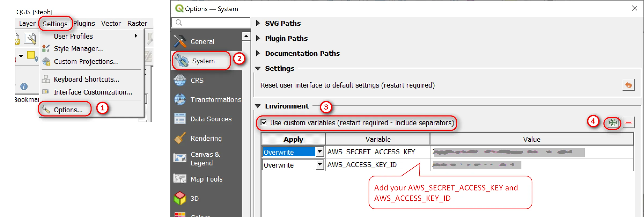
Task: Choose Options... from the Settings menu
Action: [68, 110]
